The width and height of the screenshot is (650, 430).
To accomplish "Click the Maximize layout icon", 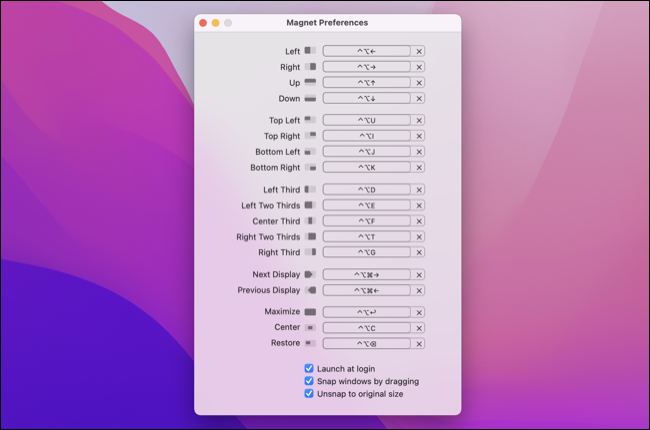I will click(310, 312).
